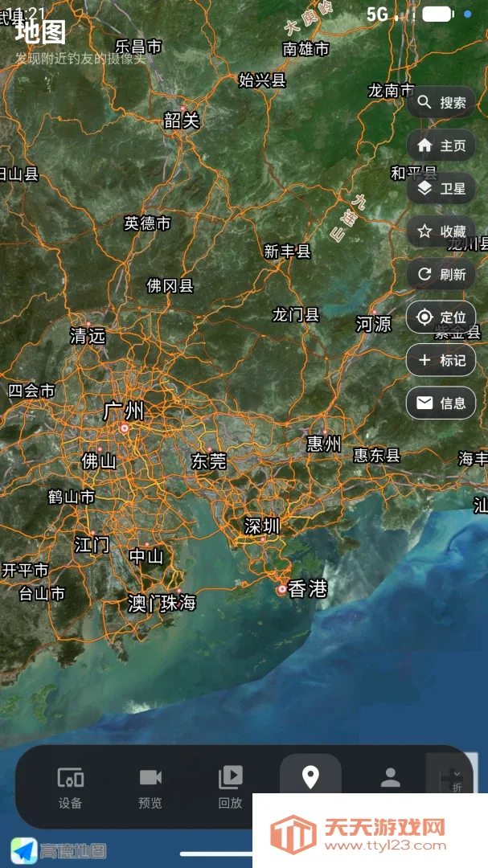The image size is (488, 868).
Task: Click the 佛冈县 label
Action: coord(170,285)
